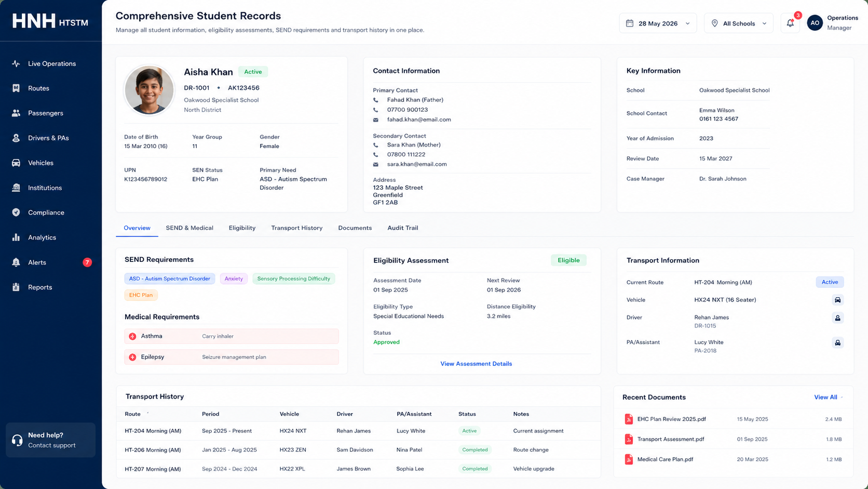
Task: Click View All in Recent Documents
Action: click(825, 397)
